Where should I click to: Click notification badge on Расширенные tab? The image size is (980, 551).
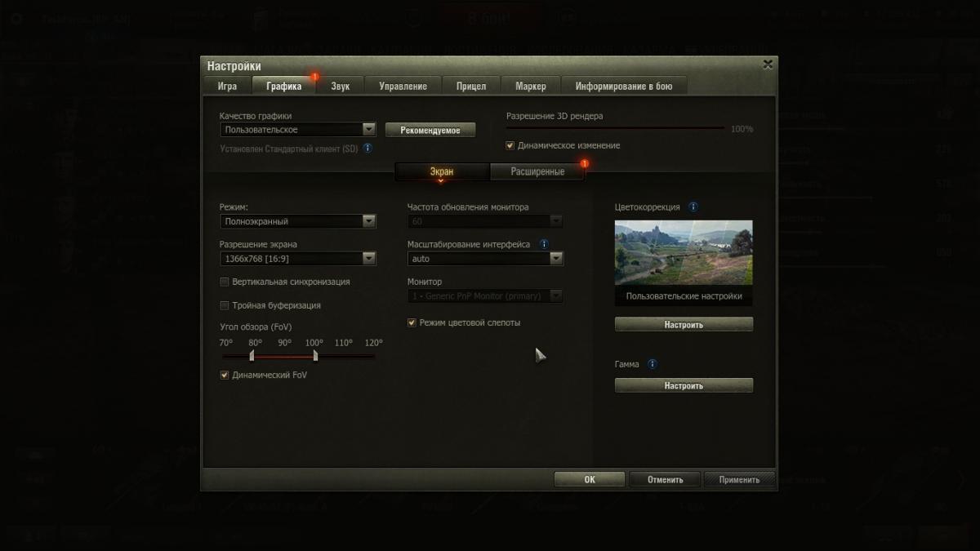coord(584,163)
